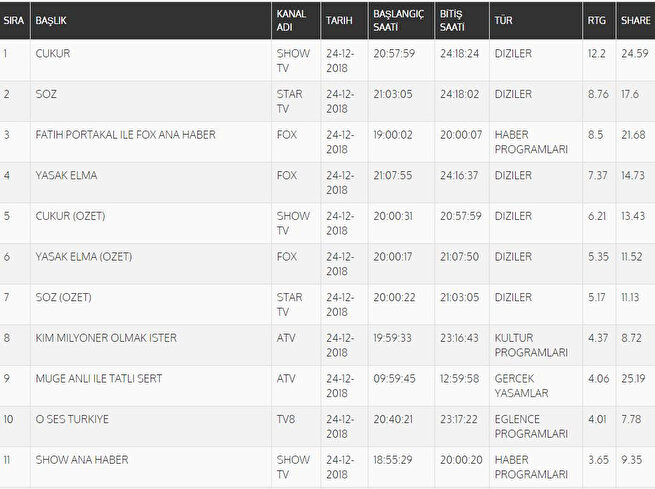This screenshot has height=489, width=655.
Task: Click the TV8 channel cell
Action: [x=285, y=420]
